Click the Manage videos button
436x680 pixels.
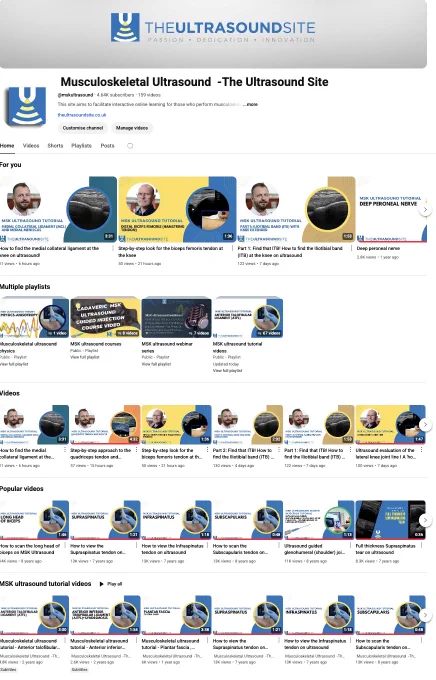(132, 128)
